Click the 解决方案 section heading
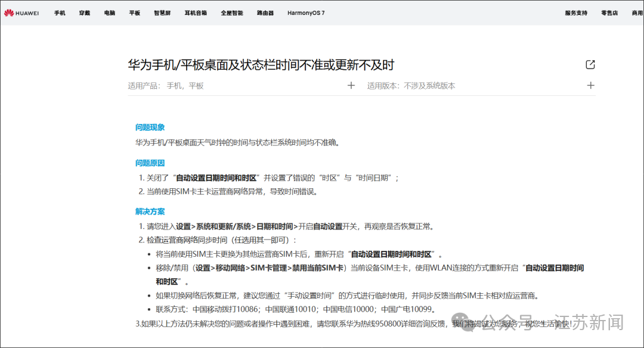The image size is (644, 348). click(150, 212)
